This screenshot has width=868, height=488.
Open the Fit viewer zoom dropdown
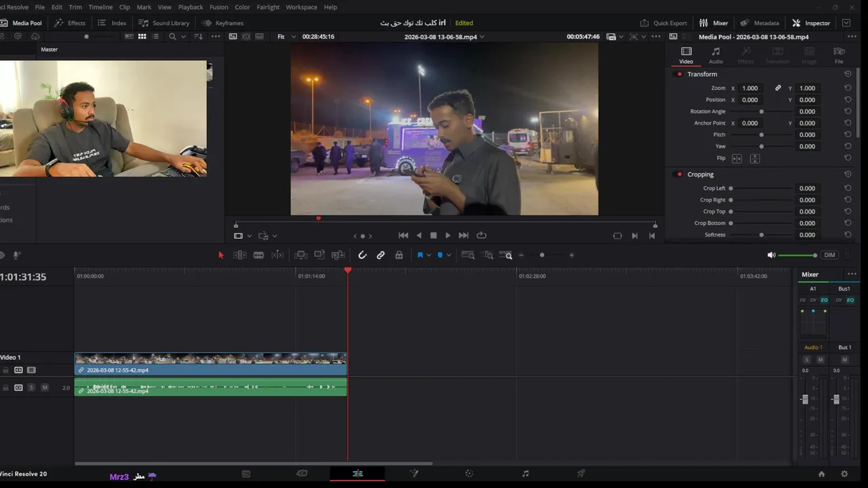click(x=285, y=37)
